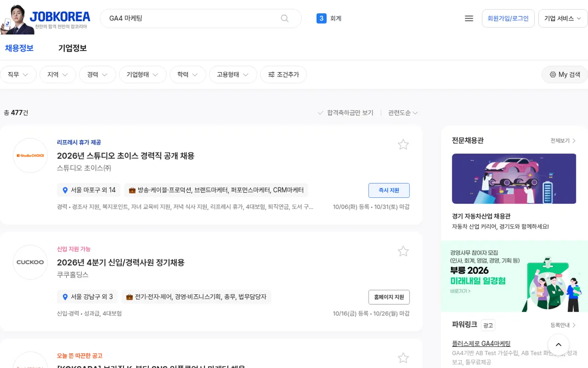Screen dimensions: 588x368
Task: Expand the 학력 filter dropdown
Action: pyautogui.click(x=188, y=75)
